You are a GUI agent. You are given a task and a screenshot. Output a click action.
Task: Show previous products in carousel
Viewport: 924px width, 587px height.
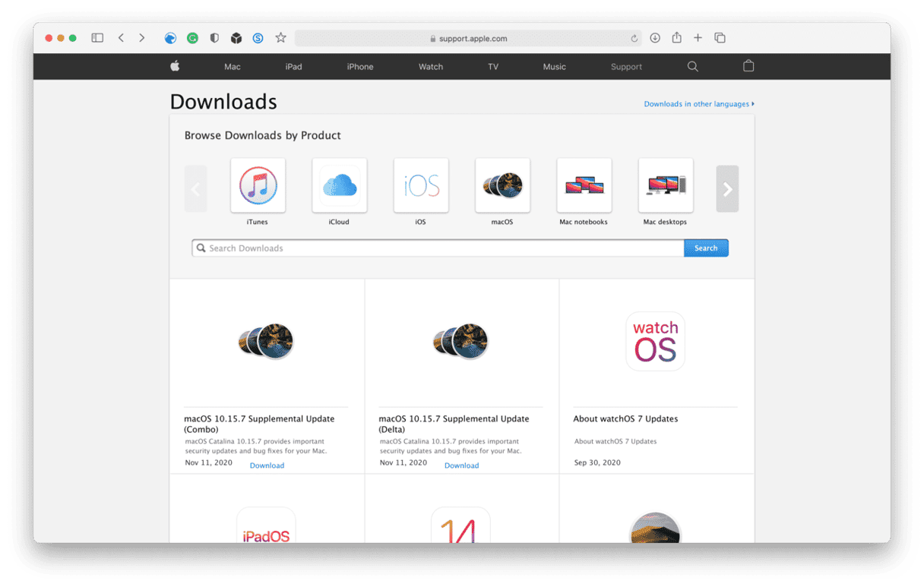click(196, 189)
